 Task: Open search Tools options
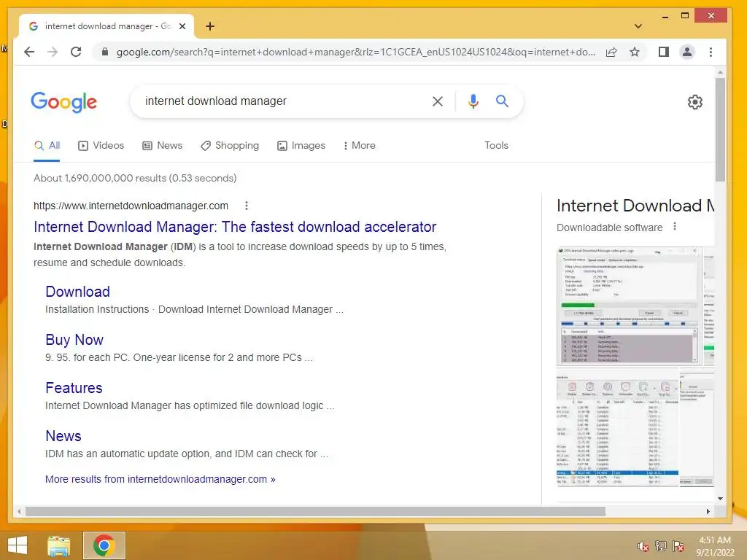496,146
